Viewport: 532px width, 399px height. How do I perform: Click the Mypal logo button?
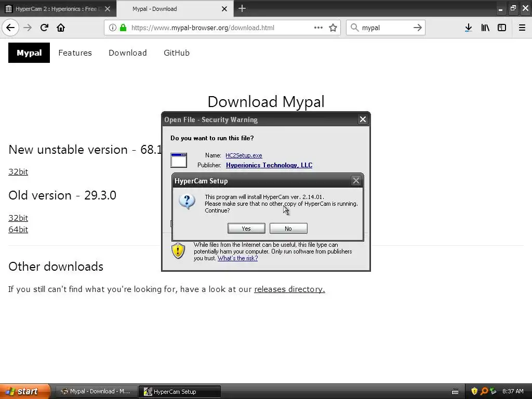[x=29, y=52]
